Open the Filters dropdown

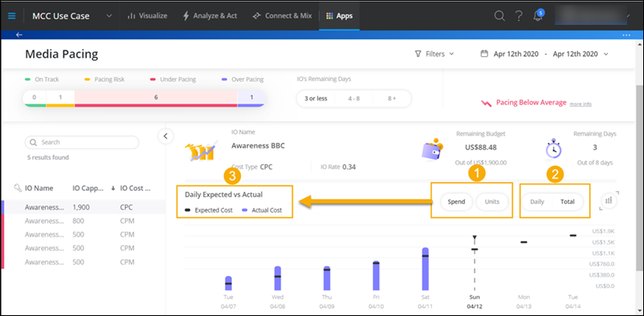click(x=434, y=54)
